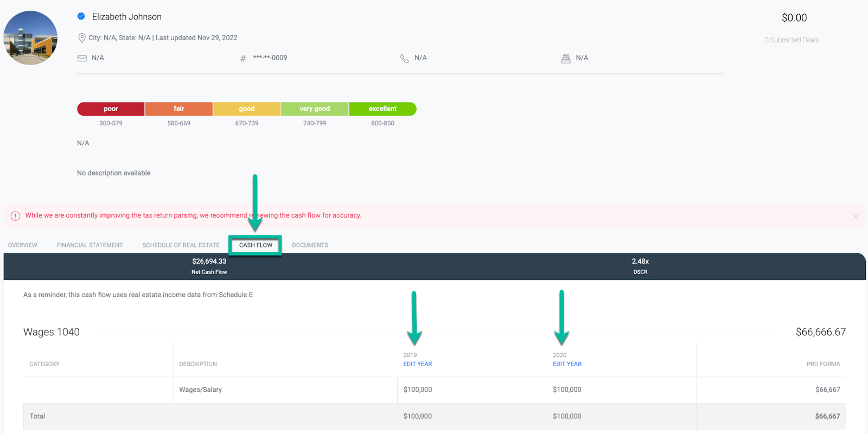The width and height of the screenshot is (868, 434).
Task: Click Edit Year under 2020
Action: coord(567,364)
